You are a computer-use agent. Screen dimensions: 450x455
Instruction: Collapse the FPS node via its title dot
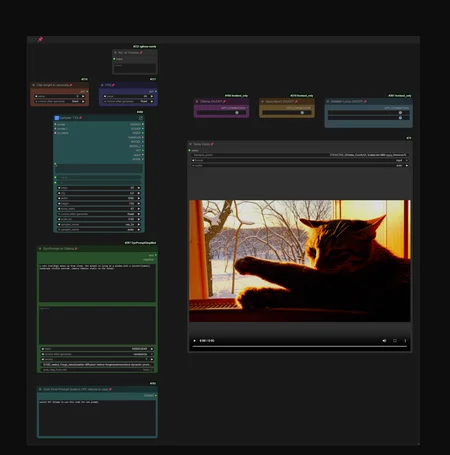pyautogui.click(x=102, y=85)
